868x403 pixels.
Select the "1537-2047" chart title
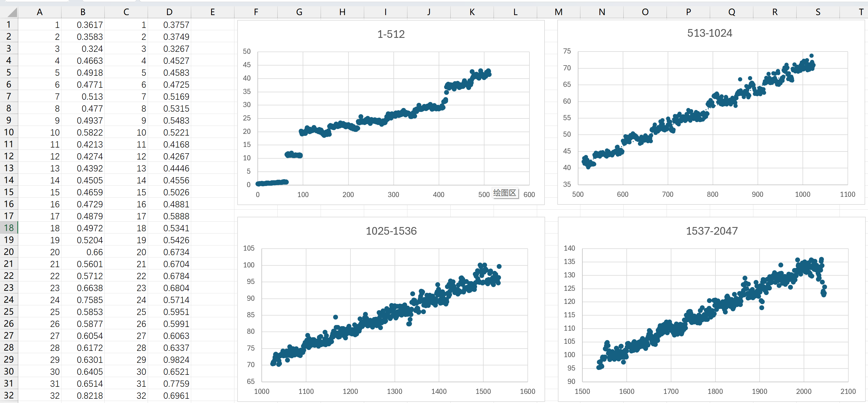[x=712, y=231]
